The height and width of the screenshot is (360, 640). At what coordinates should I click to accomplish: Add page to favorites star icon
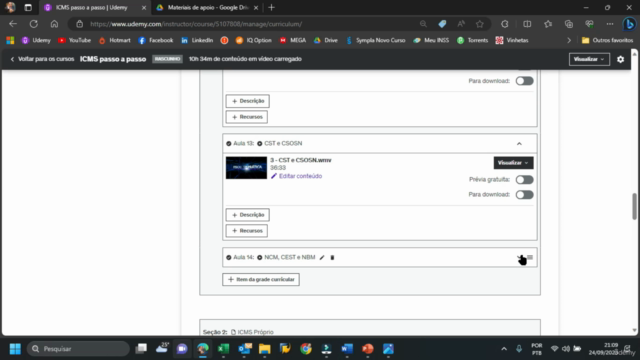[480, 24]
